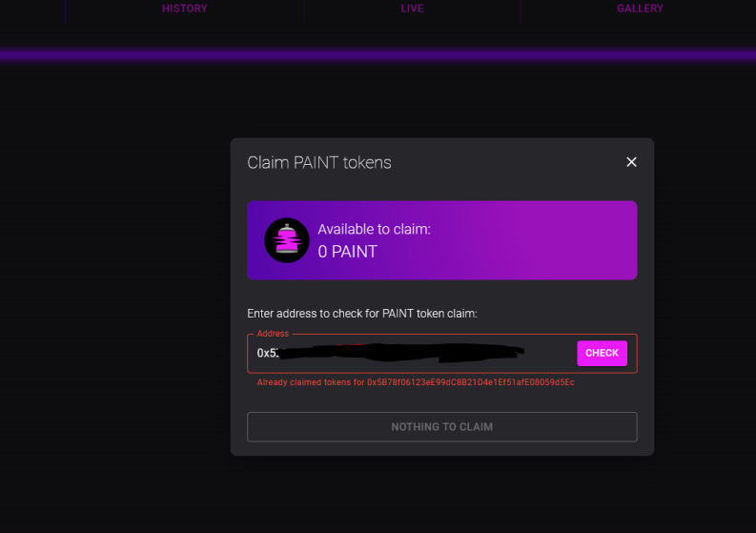This screenshot has height=533, width=756.
Task: Click the '0 PAINT' balance amount
Action: (x=347, y=252)
